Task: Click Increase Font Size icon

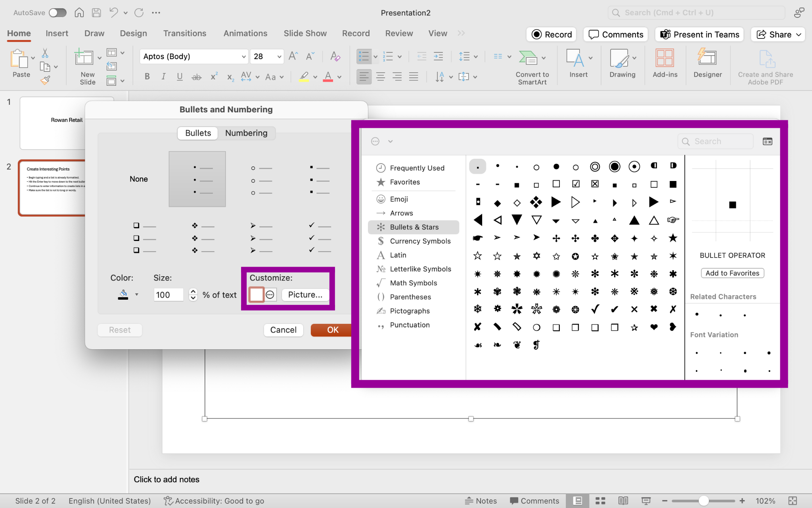Action: [293, 56]
